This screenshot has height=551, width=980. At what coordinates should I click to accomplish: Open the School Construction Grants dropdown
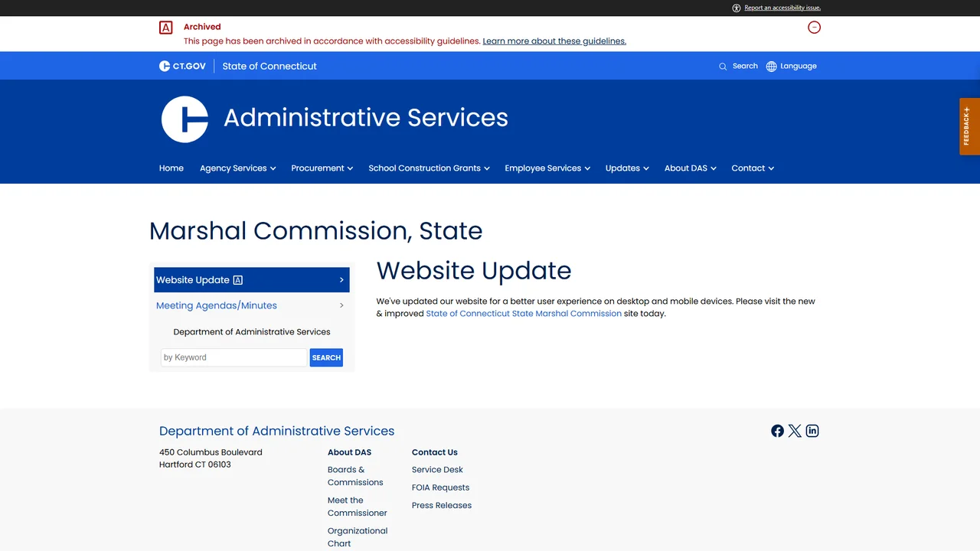tap(429, 168)
